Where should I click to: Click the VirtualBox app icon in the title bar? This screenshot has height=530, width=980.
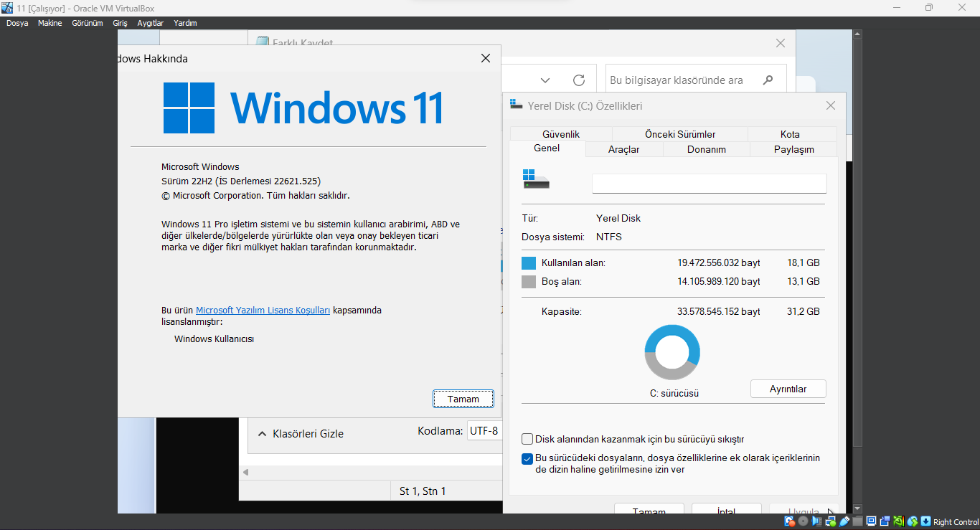click(x=8, y=8)
